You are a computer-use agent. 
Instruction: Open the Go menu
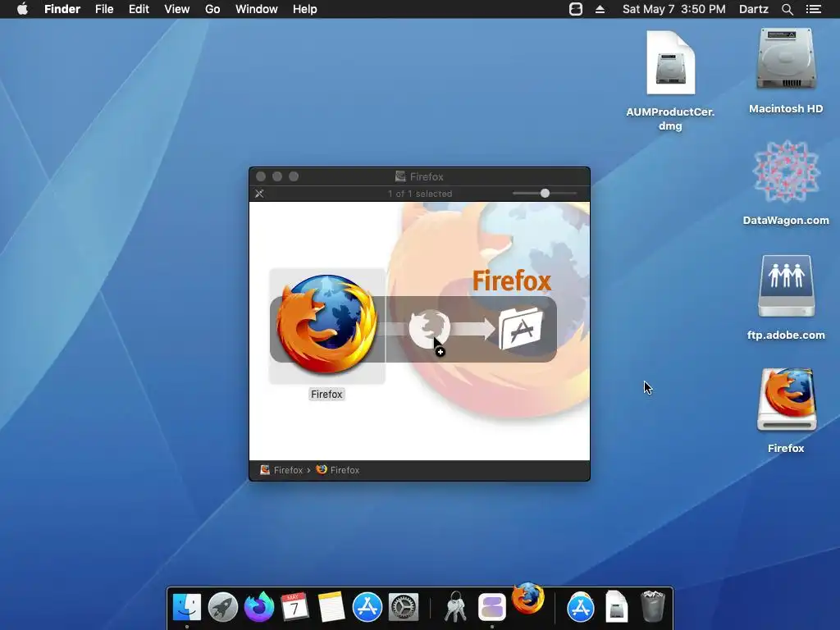coord(212,9)
